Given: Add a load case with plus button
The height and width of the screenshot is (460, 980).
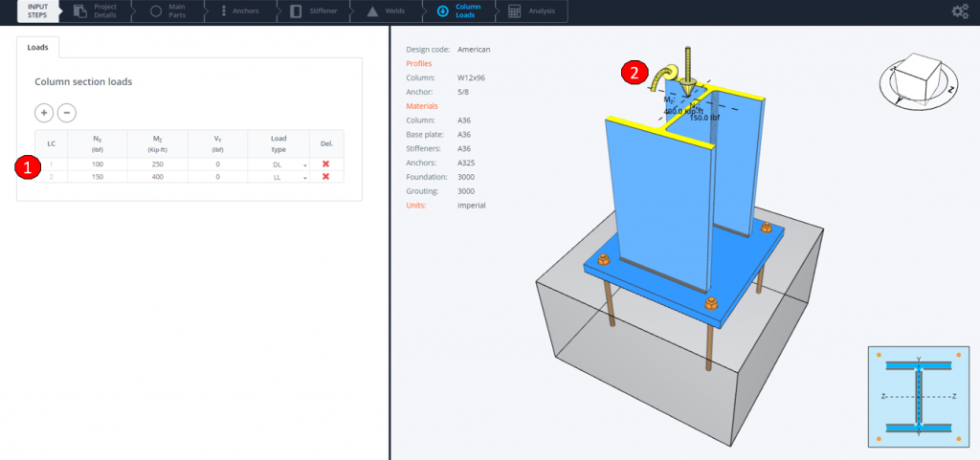Looking at the screenshot, I should (x=44, y=113).
